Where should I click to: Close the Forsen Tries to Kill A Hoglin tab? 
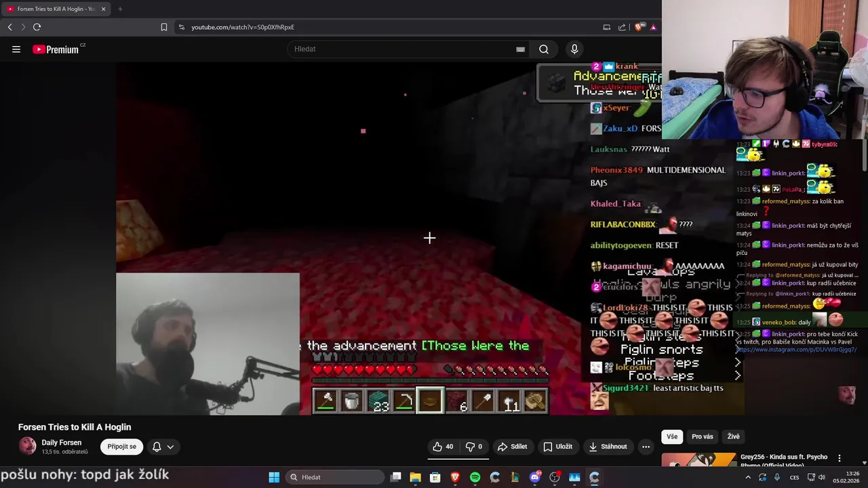[x=102, y=9]
